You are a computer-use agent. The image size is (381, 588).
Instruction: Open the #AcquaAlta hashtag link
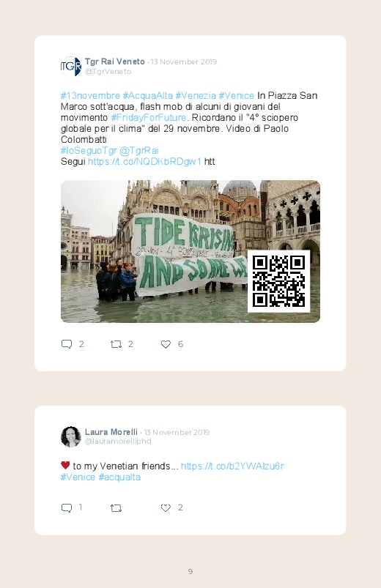pyautogui.click(x=147, y=96)
